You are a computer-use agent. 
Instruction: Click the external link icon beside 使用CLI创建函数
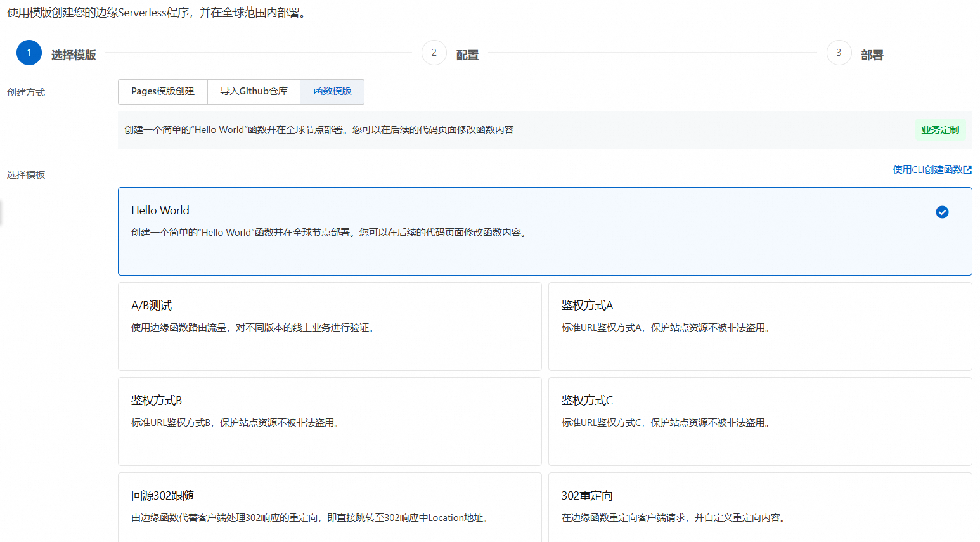[967, 170]
